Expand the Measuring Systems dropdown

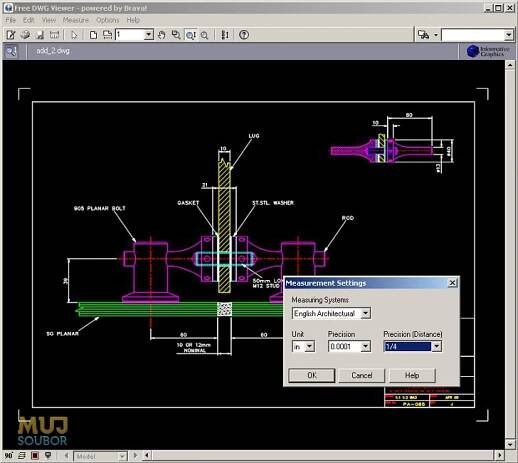click(x=366, y=313)
